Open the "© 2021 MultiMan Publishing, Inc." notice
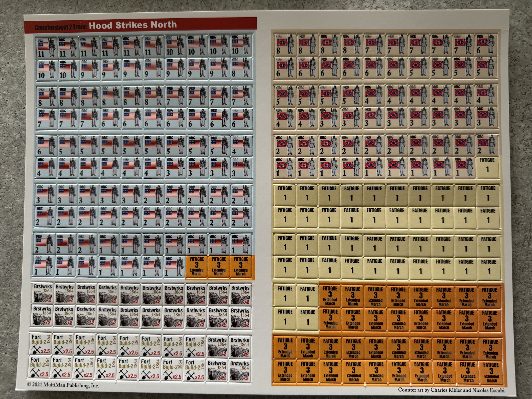Screen dimensions: 532x399 63,385
